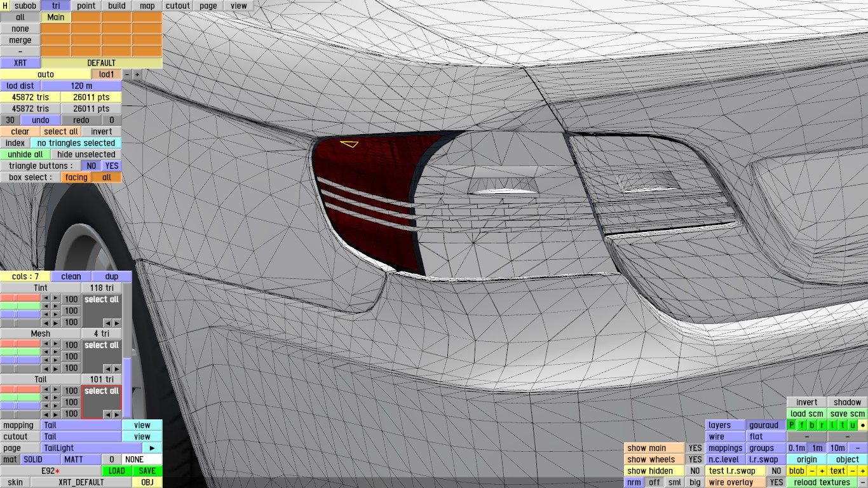868x488 pixels.
Task: Click unhide all button
Action: (25, 154)
